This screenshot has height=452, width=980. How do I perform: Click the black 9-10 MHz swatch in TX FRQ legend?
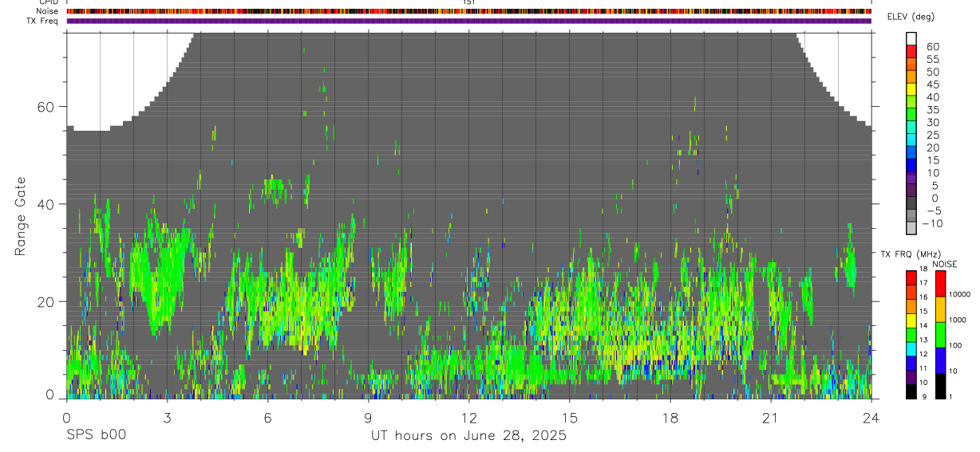[x=911, y=391]
